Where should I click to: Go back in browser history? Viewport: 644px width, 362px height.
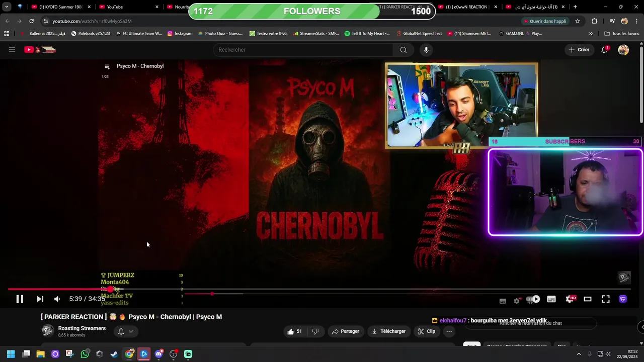pyautogui.click(x=7, y=21)
